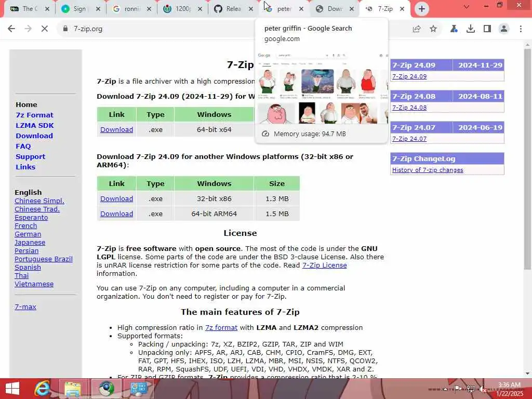Switch language to Thai

[22, 275]
